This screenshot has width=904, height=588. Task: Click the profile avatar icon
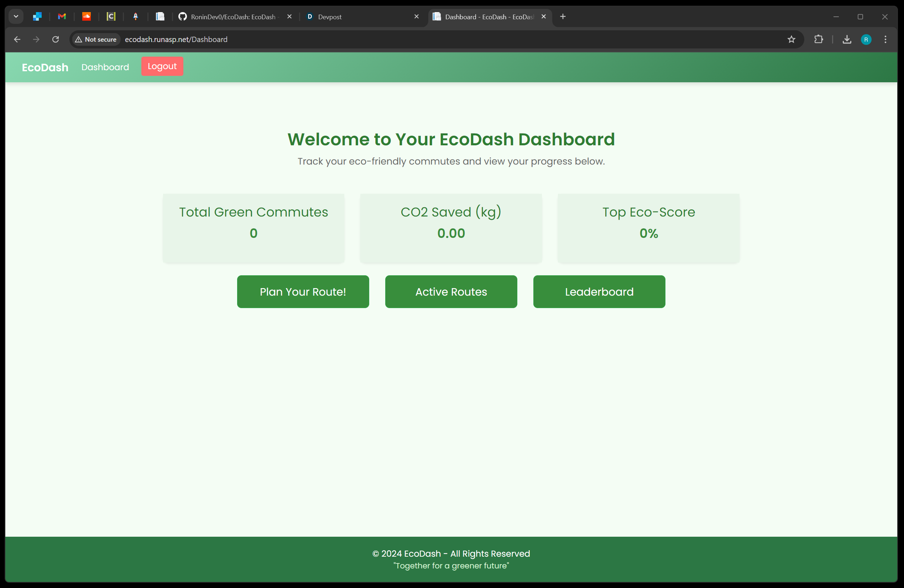coord(866,40)
